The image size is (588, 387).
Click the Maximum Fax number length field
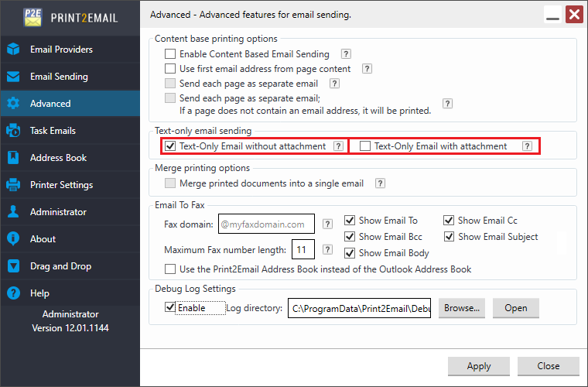point(303,249)
